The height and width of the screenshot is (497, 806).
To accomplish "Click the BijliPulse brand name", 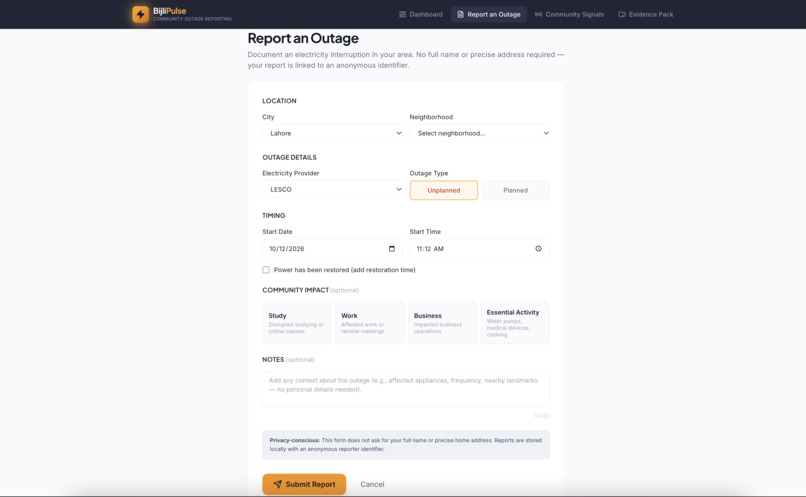I will coord(170,11).
